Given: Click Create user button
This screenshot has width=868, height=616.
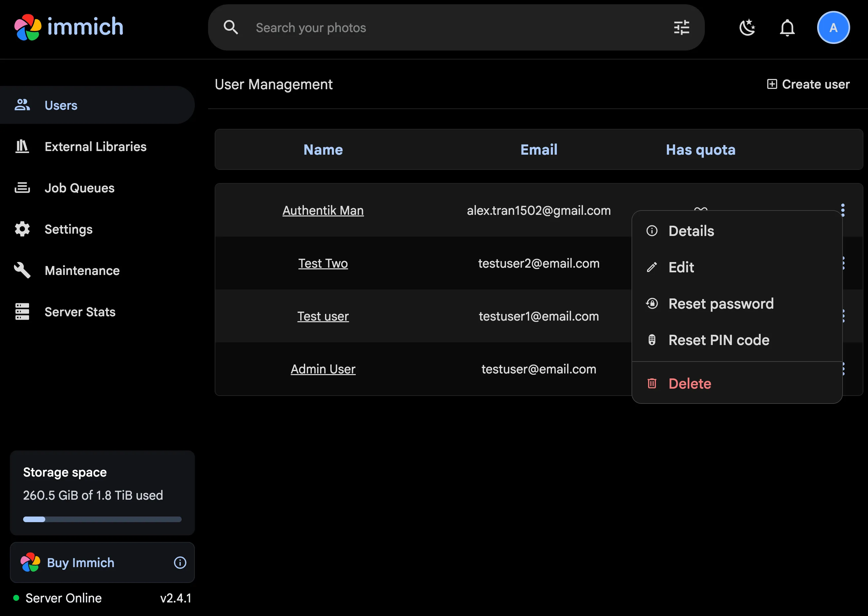Looking at the screenshot, I should (x=808, y=84).
